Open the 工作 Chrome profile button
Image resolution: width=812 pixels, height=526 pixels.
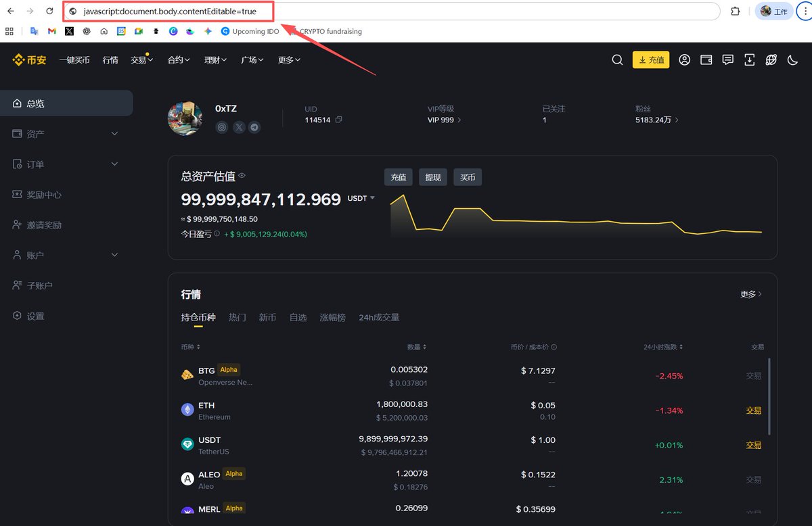(x=774, y=11)
